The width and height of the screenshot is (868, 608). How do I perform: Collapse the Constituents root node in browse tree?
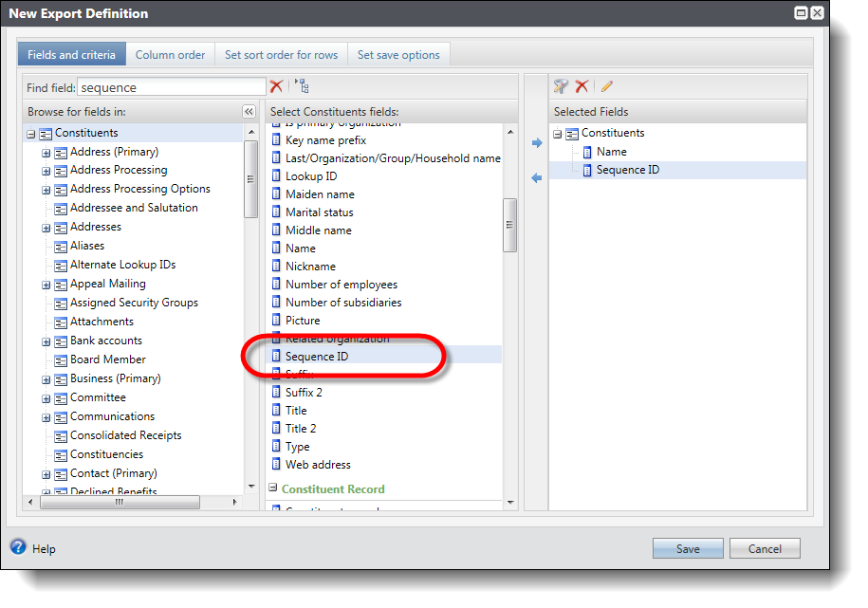(x=31, y=134)
